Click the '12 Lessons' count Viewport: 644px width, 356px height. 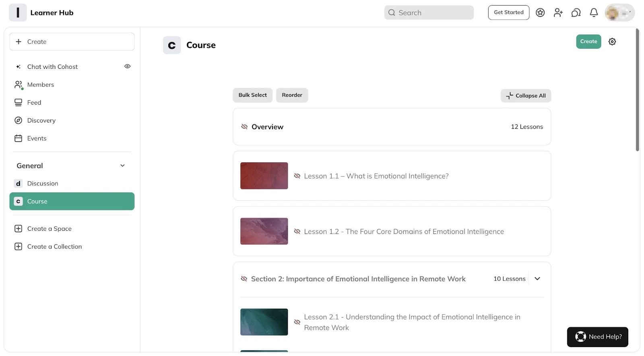click(527, 126)
